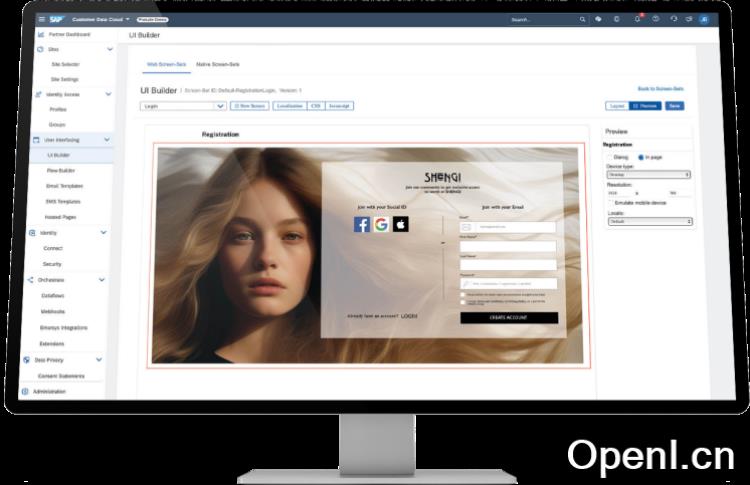
Task: Click the Orchestrate share icon
Action: [30, 280]
